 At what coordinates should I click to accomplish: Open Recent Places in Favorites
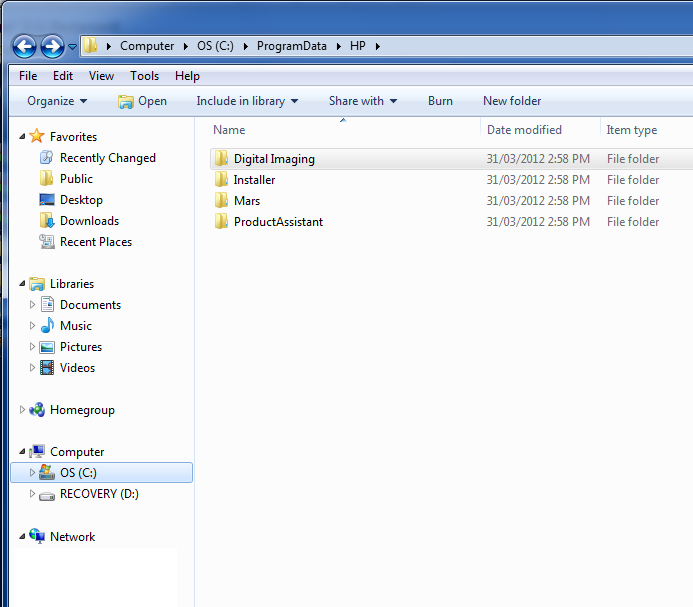click(96, 242)
